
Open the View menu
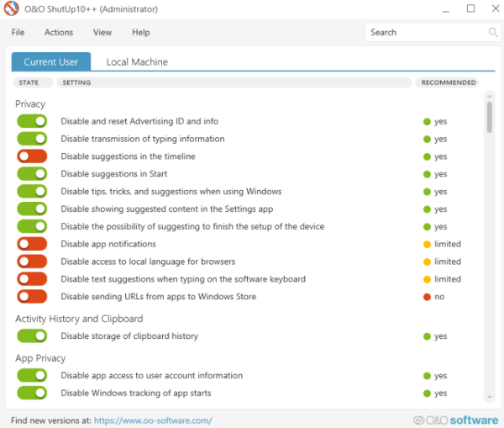pyautogui.click(x=102, y=33)
